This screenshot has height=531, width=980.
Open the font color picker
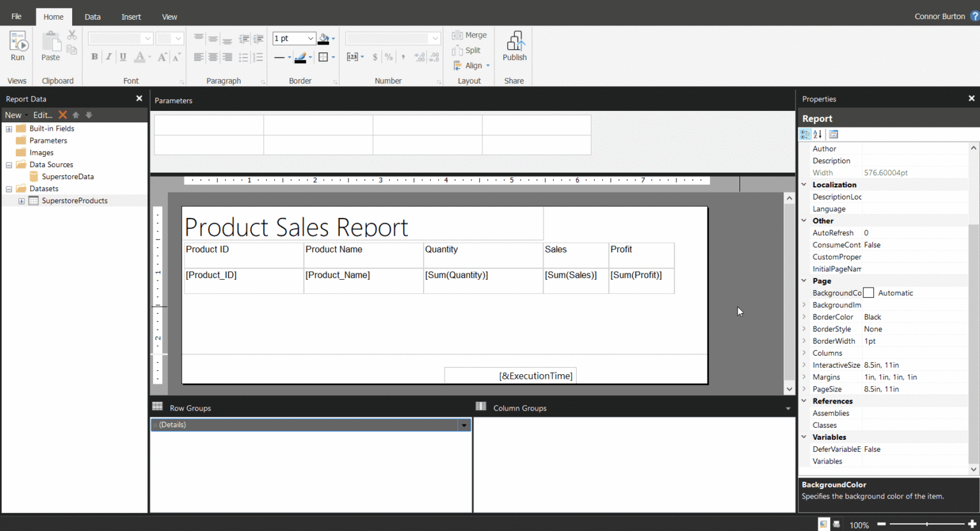(141, 57)
